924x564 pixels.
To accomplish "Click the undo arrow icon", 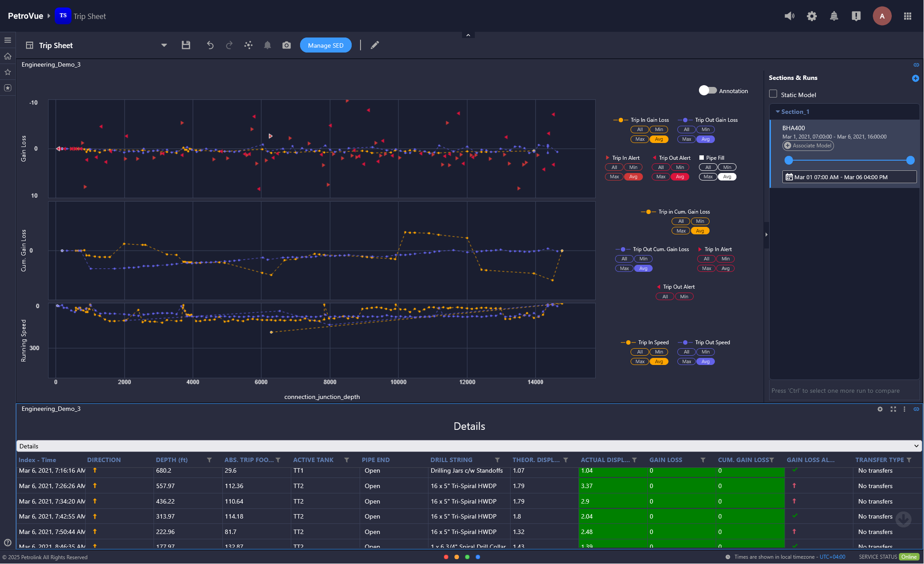I will point(210,45).
